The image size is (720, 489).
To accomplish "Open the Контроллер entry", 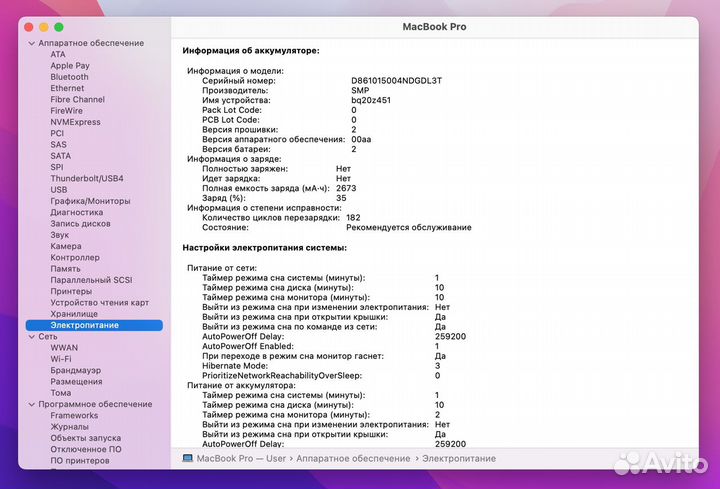I will [x=75, y=258].
